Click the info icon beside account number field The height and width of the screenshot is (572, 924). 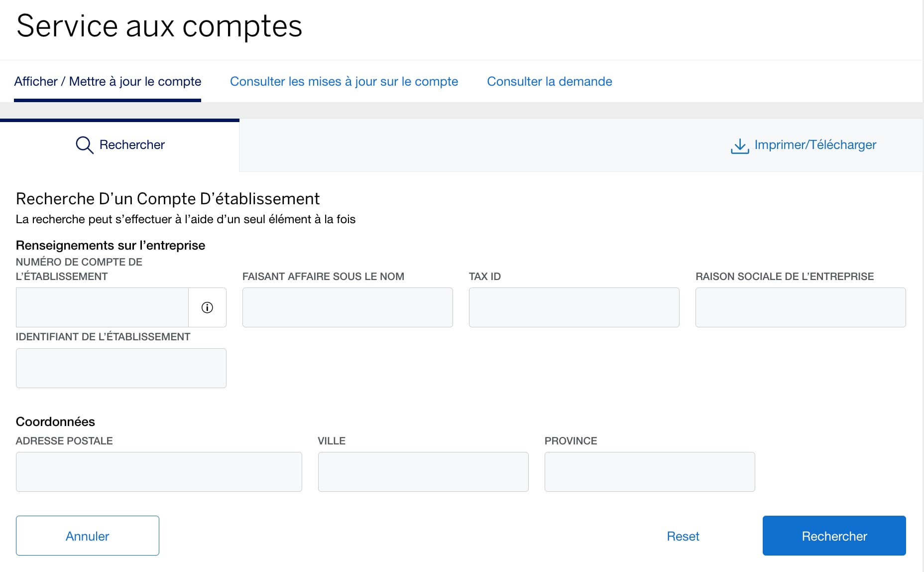coord(207,307)
